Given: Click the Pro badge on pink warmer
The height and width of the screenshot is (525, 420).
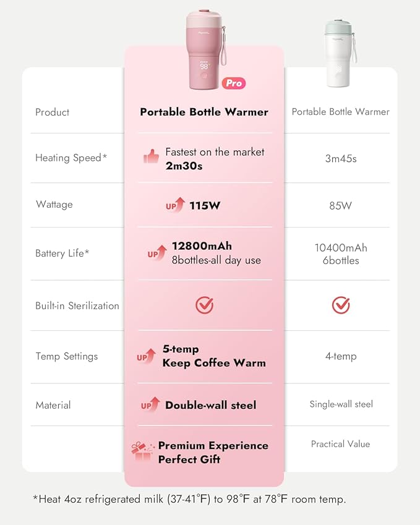Looking at the screenshot, I should click(234, 83).
